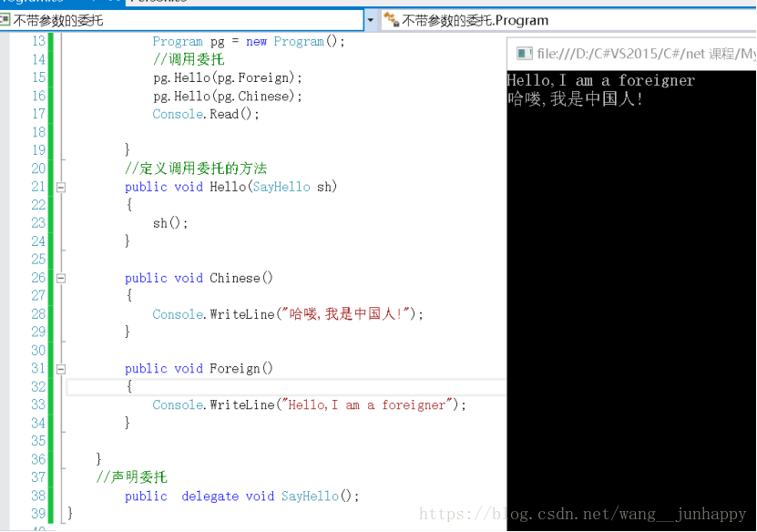Click the class icon before 不带参数的委托.Program
The width and height of the screenshot is (757, 532).
[391, 20]
